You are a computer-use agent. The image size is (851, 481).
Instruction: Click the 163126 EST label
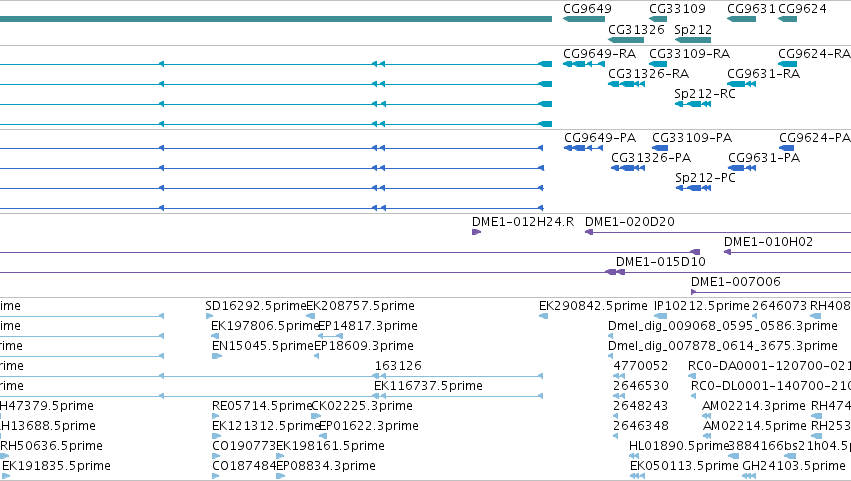(398, 366)
